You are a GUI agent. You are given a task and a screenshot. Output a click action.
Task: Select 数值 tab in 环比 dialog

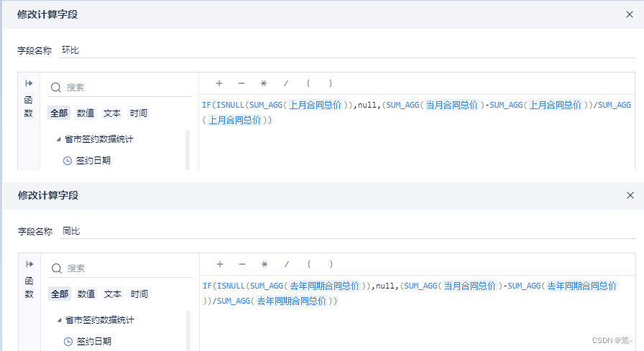[86, 113]
